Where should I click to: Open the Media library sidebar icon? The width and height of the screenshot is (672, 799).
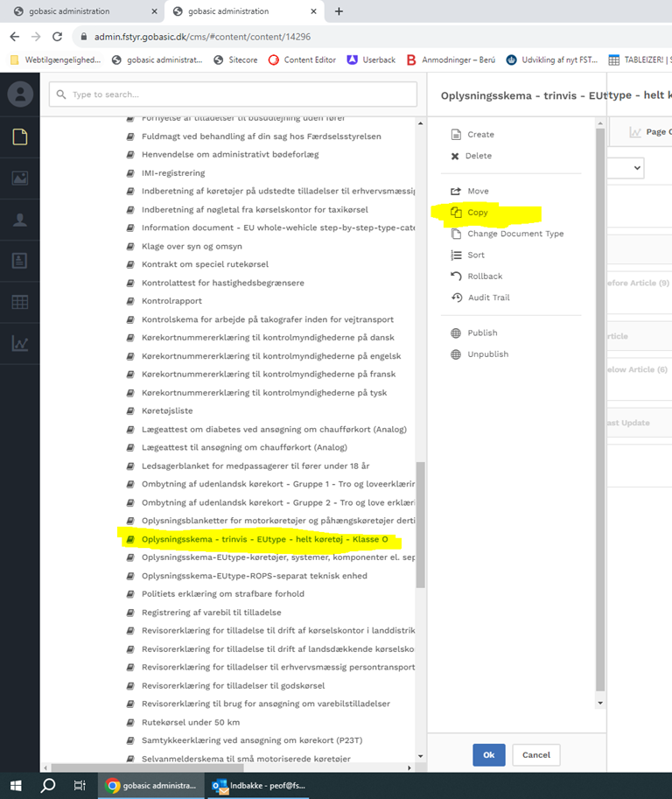pyautogui.click(x=20, y=178)
